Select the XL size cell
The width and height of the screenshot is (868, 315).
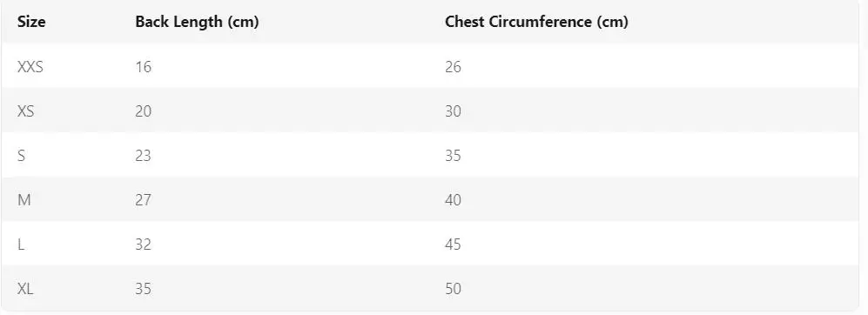26,288
